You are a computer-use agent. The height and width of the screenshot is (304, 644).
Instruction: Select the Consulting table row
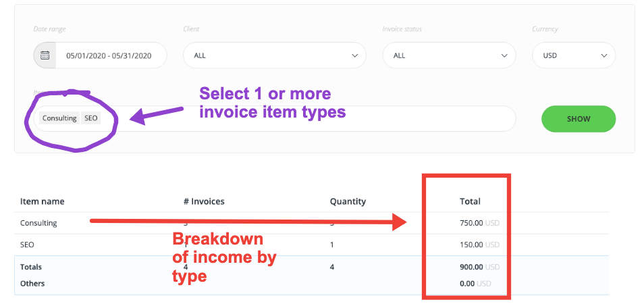click(x=311, y=223)
